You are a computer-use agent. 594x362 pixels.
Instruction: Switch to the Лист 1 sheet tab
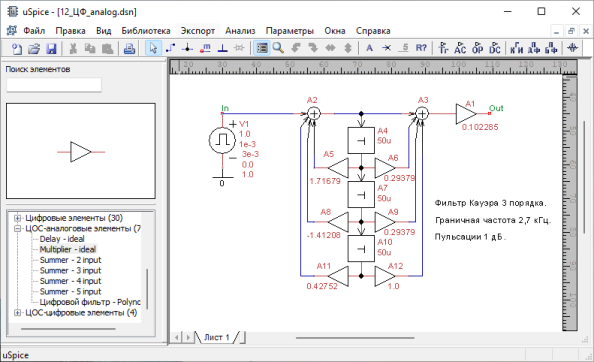(x=217, y=337)
